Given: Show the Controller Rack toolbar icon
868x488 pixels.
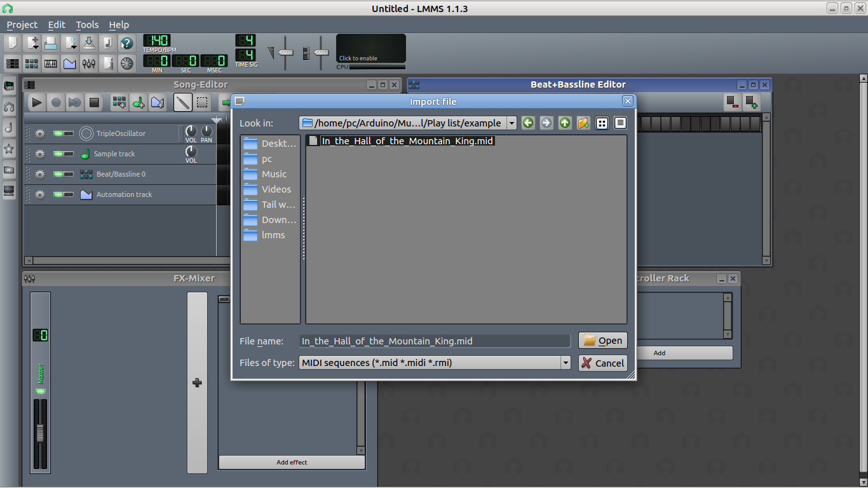Looking at the screenshot, I should click(x=127, y=63).
